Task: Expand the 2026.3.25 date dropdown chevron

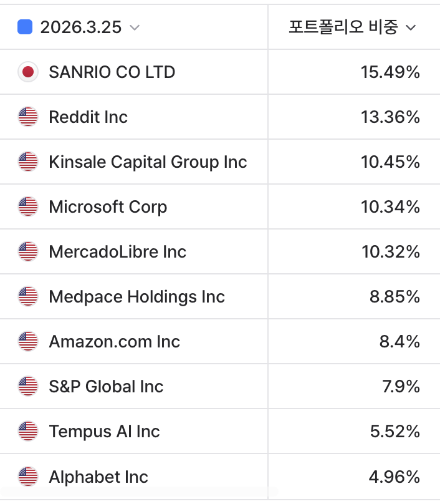Action: click(x=134, y=27)
